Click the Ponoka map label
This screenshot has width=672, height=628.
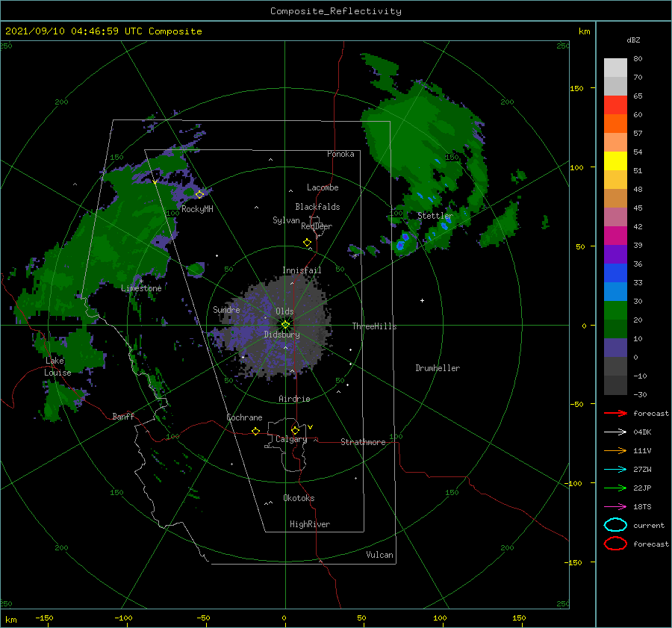coord(340,154)
